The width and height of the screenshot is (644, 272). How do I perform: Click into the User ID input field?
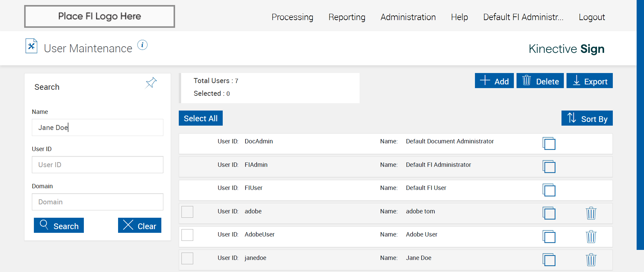97,165
